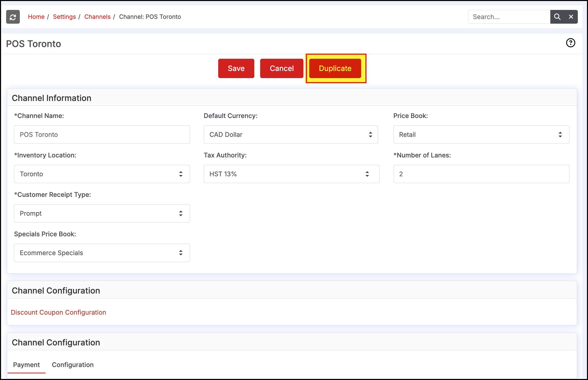588x380 pixels.
Task: Click the search magnifier icon
Action: 557,17
